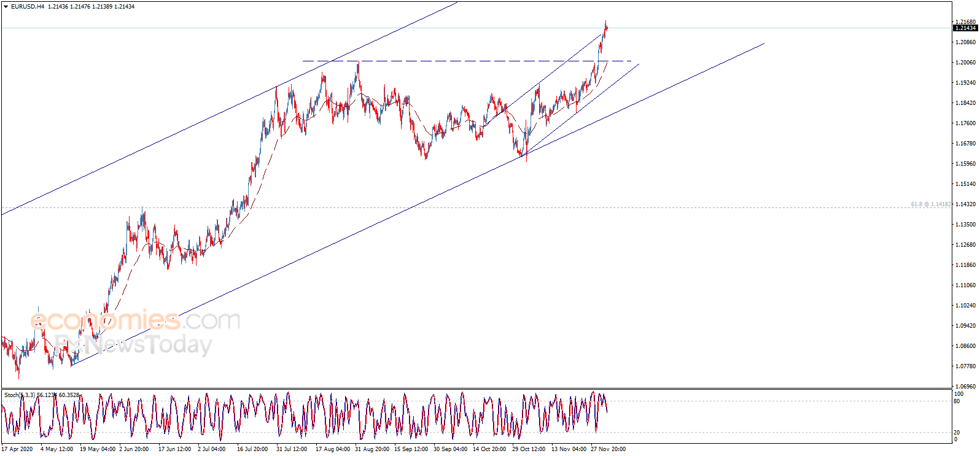980x456 pixels.
Task: Open the chart dropdown arrow beside EURUSD,H4
Action: [x=6, y=7]
